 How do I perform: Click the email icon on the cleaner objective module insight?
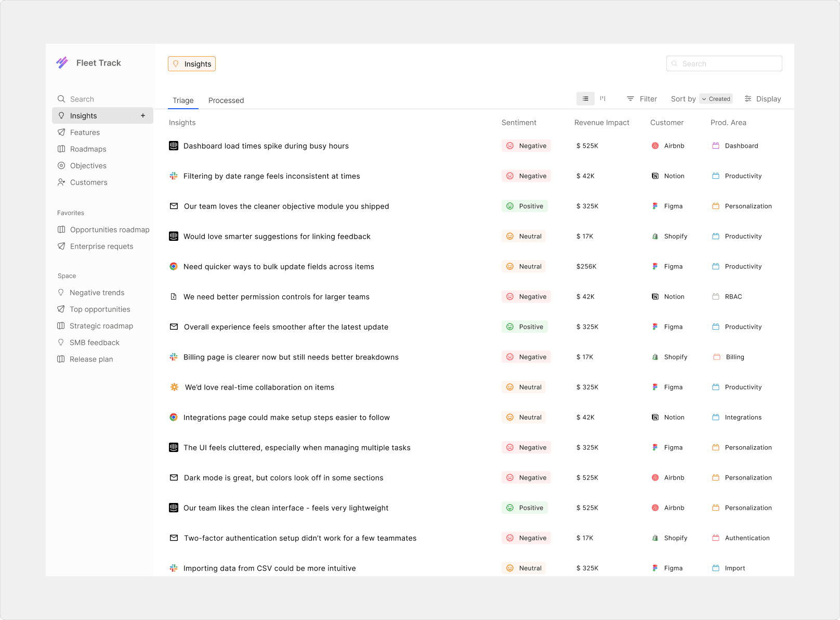point(174,206)
